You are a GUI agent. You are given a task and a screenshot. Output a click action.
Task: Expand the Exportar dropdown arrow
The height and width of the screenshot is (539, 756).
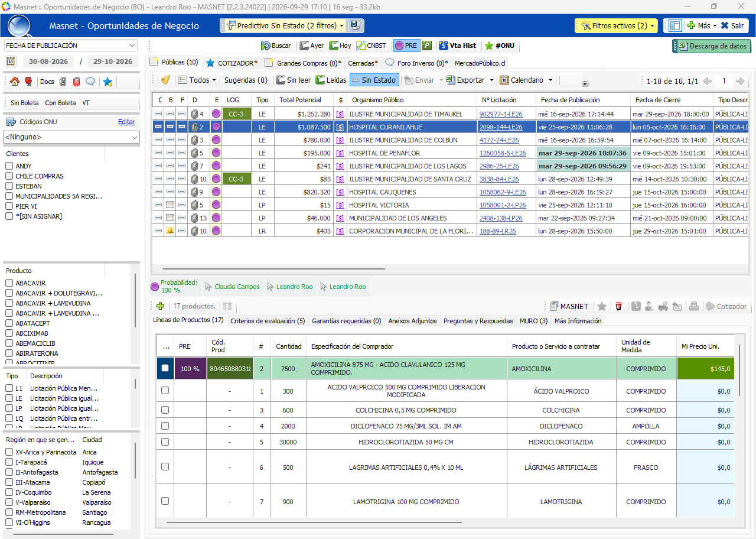pos(491,80)
